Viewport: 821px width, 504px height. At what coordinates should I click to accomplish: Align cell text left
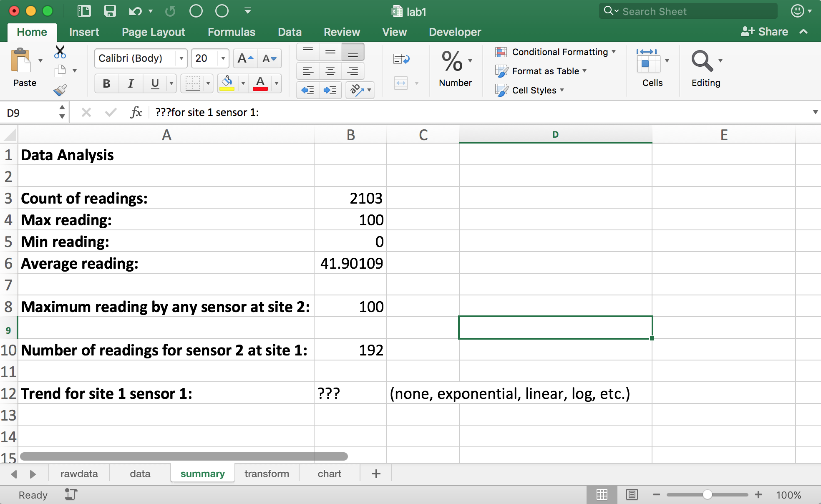[x=308, y=71]
